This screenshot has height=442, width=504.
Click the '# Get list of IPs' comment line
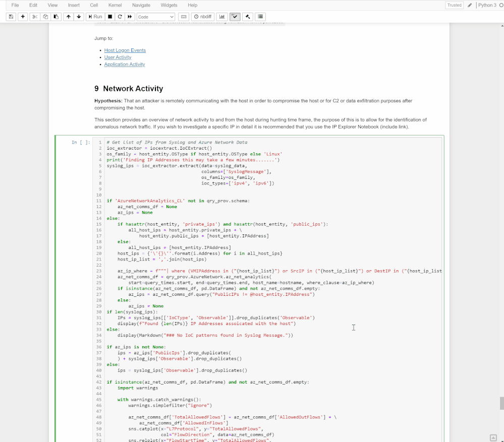point(177,142)
